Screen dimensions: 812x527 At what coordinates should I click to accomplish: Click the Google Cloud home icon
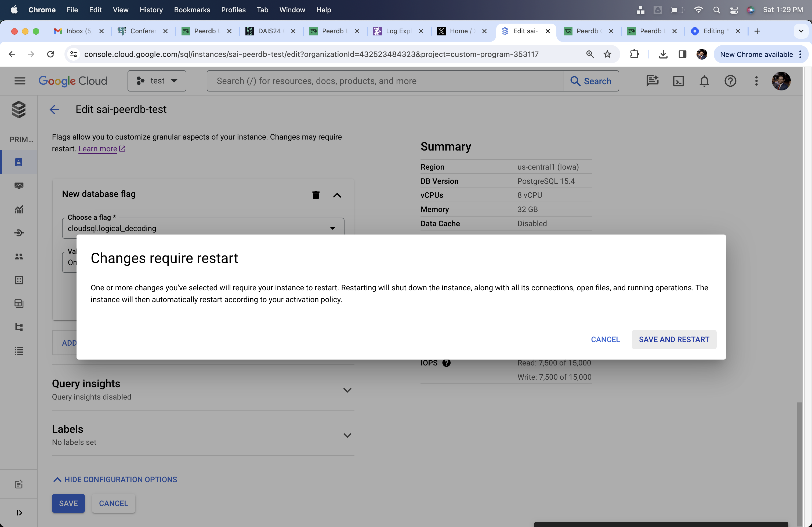pos(72,81)
